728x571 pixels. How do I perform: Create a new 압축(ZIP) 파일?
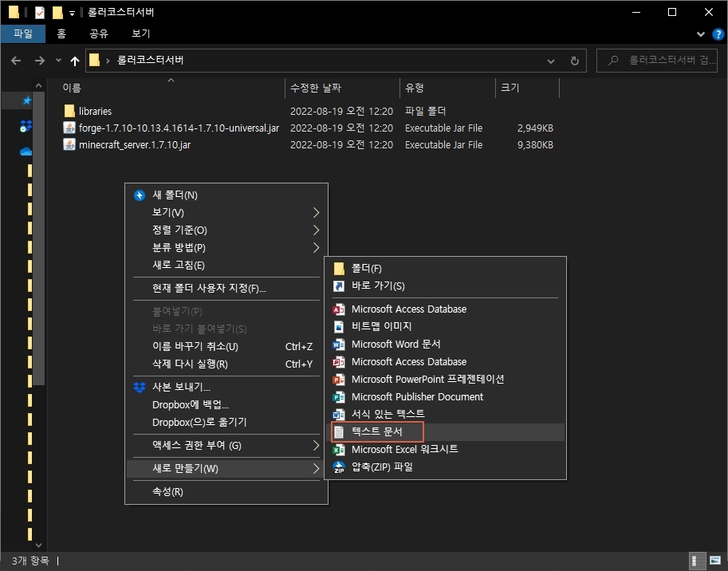(x=389, y=467)
